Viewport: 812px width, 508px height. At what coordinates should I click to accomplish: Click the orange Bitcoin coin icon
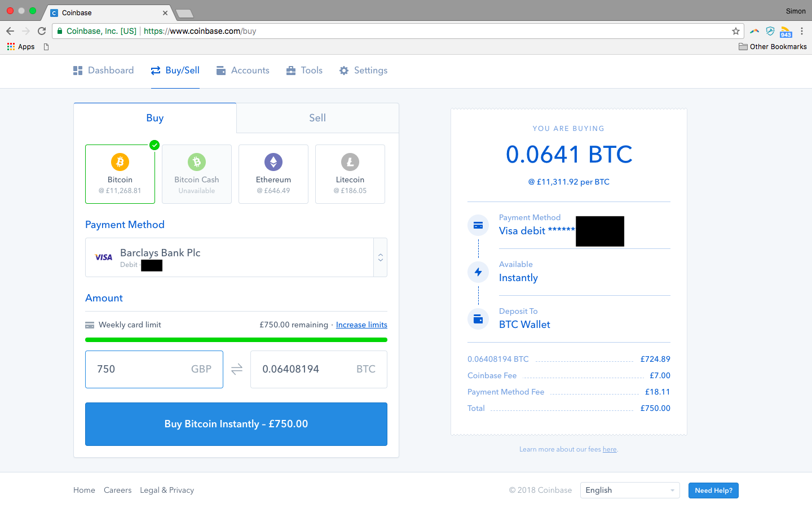120,162
